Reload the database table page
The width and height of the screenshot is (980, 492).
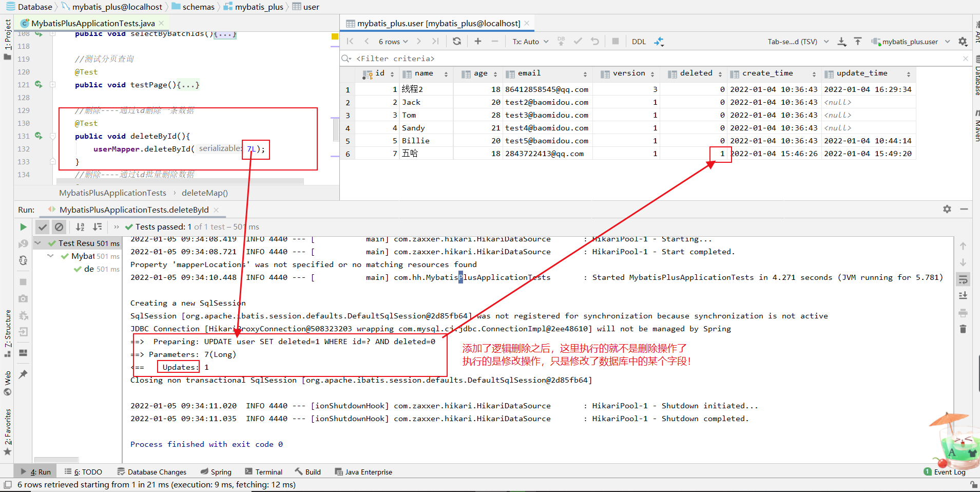457,42
